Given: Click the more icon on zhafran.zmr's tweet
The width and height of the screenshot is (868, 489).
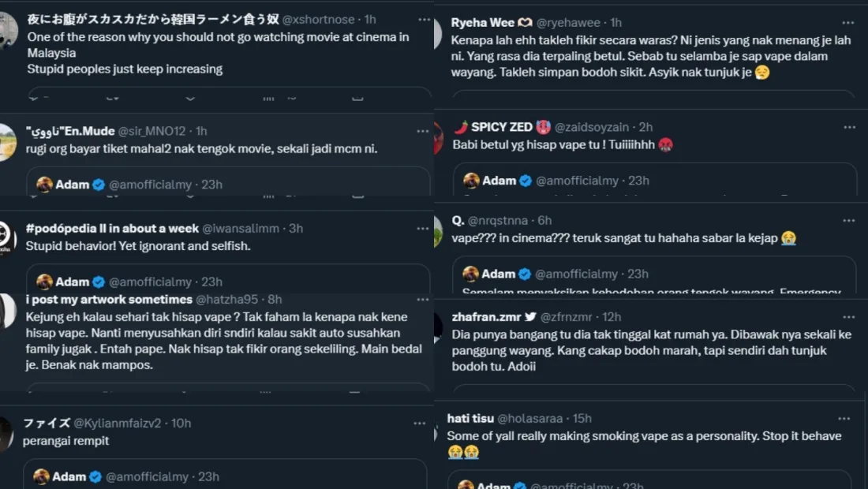Looking at the screenshot, I should tap(849, 317).
